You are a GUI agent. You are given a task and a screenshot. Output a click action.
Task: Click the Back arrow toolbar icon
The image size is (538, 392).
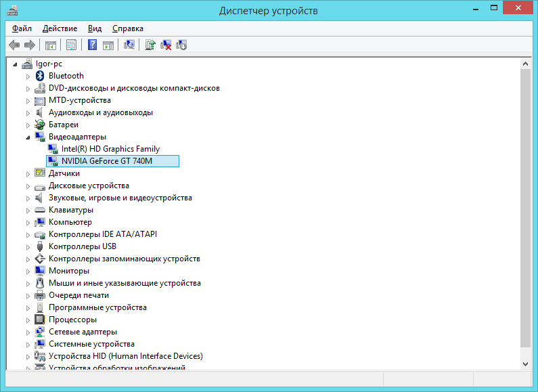click(x=14, y=45)
